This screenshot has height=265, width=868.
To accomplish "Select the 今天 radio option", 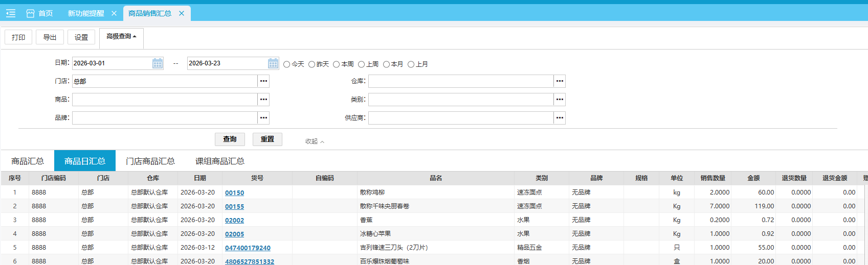I will pyautogui.click(x=287, y=64).
